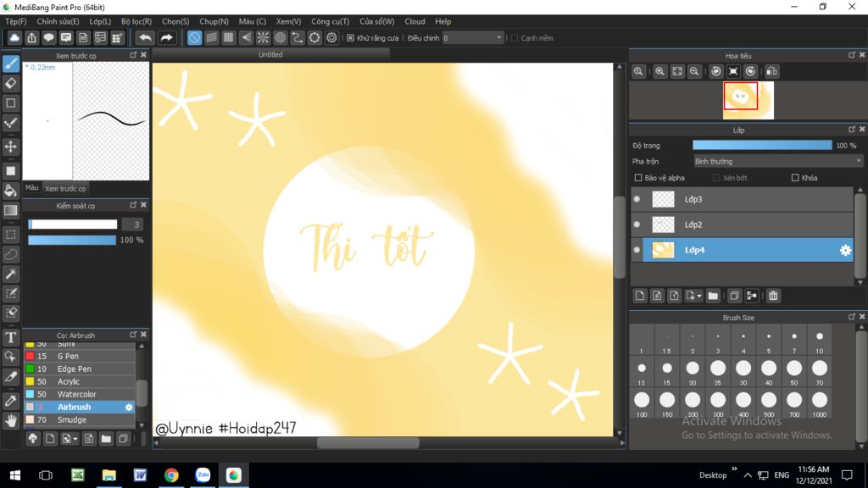This screenshot has height=488, width=868.
Task: Toggle the Xén bớt clipping checkbox
Action: pyautogui.click(x=716, y=178)
